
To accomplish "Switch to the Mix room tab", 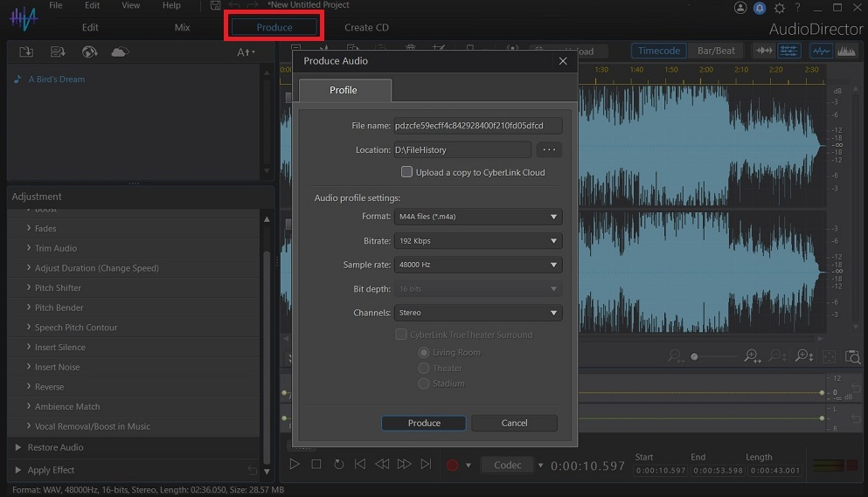I will point(182,27).
